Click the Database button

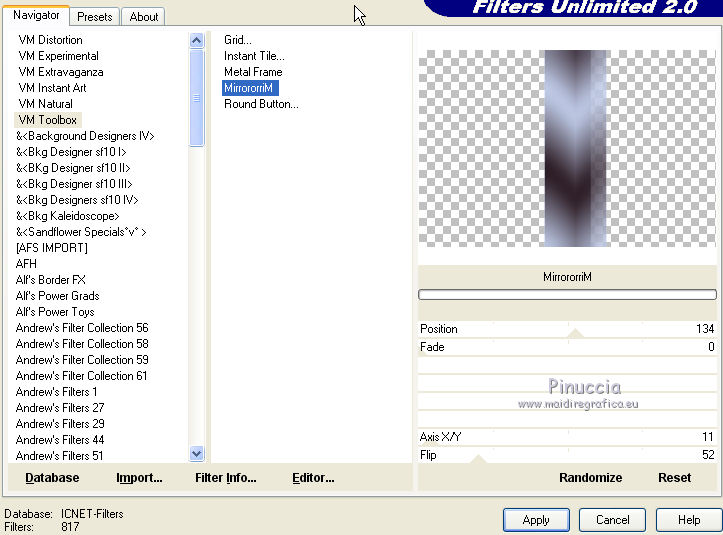click(x=52, y=478)
